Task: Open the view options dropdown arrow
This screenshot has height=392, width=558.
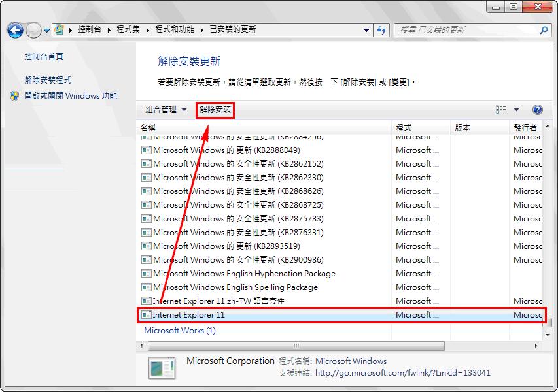Action: (x=516, y=110)
